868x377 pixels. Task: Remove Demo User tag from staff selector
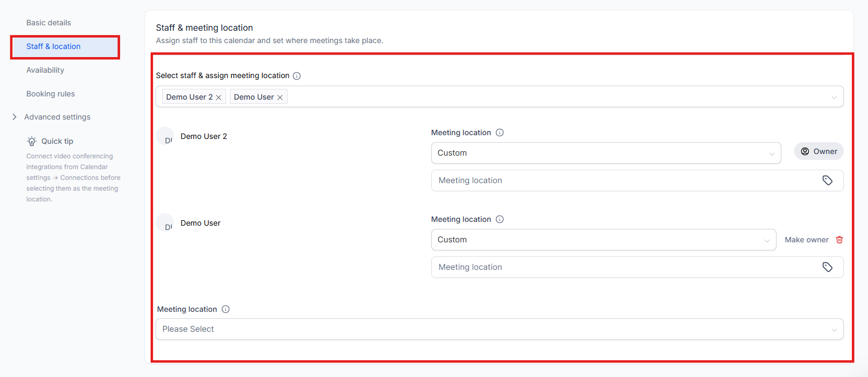click(280, 97)
